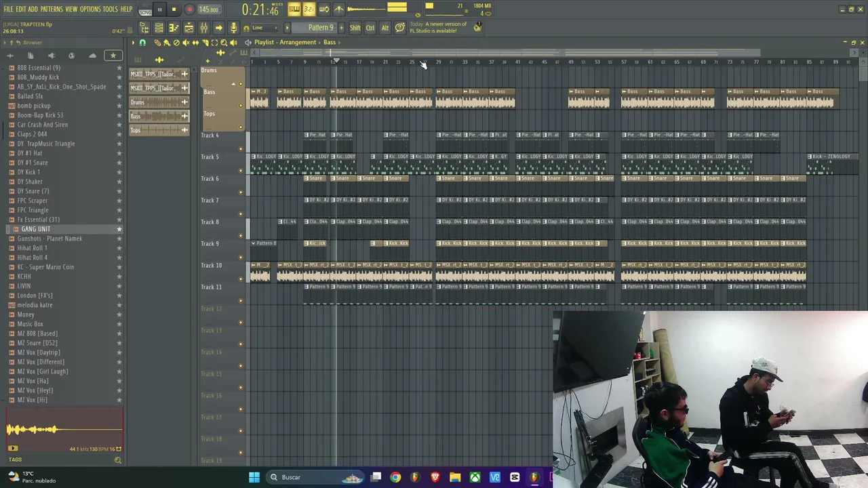Open the Hihat Roll 1 sample
868x488 pixels.
point(32,248)
